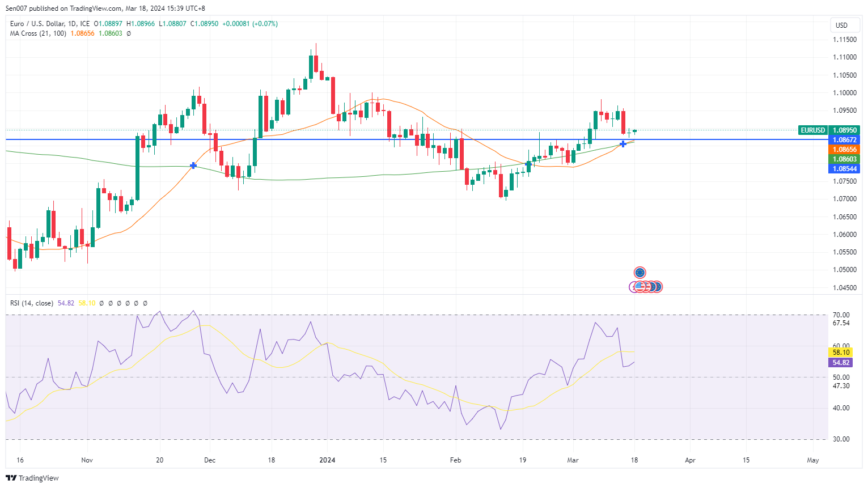Screen dimensions: 868x488
Task: Click the orange 1.08656 value in MA legend
Action: tap(82, 33)
